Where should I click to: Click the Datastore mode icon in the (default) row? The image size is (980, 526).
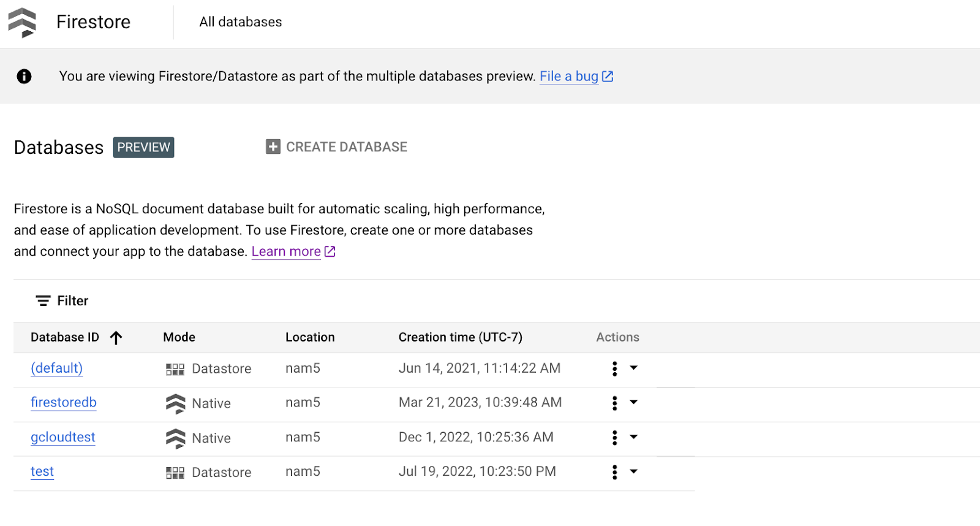(175, 369)
